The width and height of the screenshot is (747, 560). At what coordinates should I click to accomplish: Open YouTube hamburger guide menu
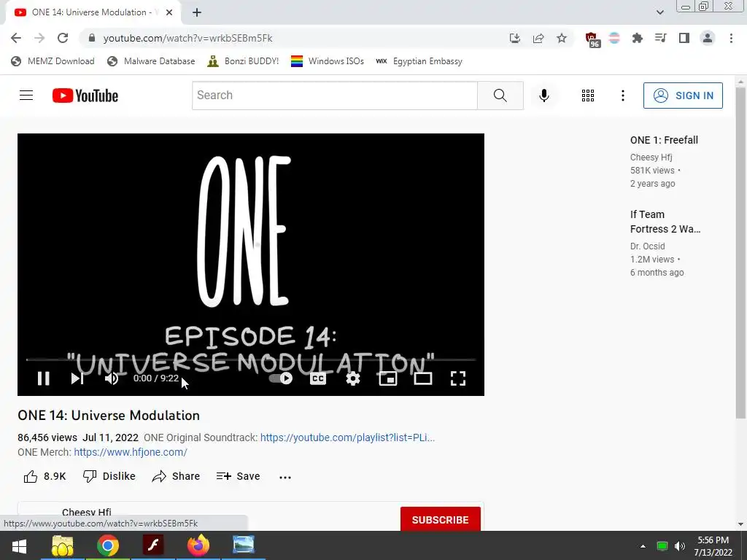pos(26,96)
